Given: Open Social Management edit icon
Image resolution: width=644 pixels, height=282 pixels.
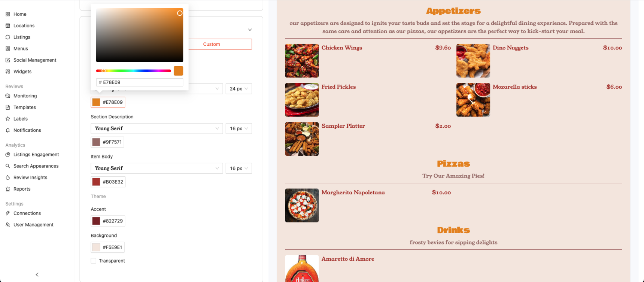Looking at the screenshot, I should tap(8, 60).
